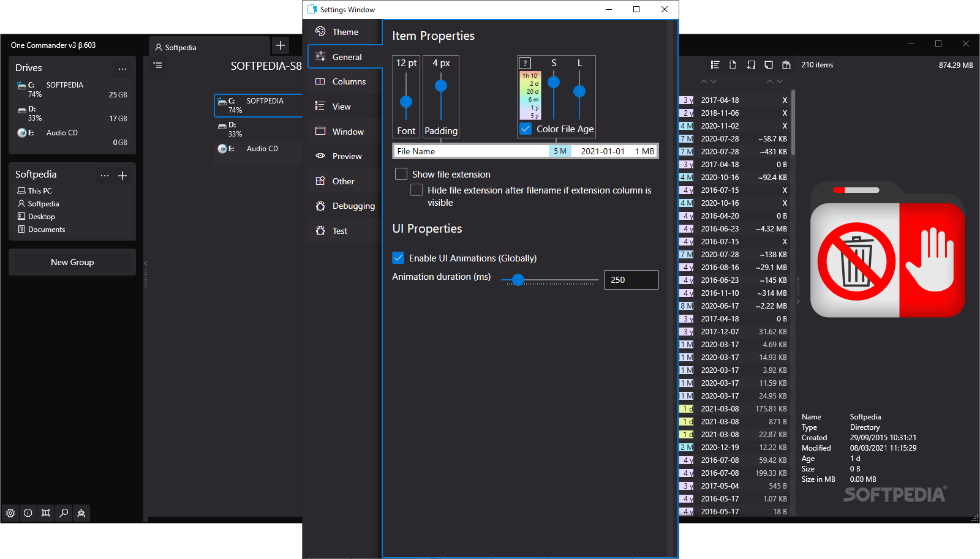Click the note icon beside the paste clipboard

[769, 65]
